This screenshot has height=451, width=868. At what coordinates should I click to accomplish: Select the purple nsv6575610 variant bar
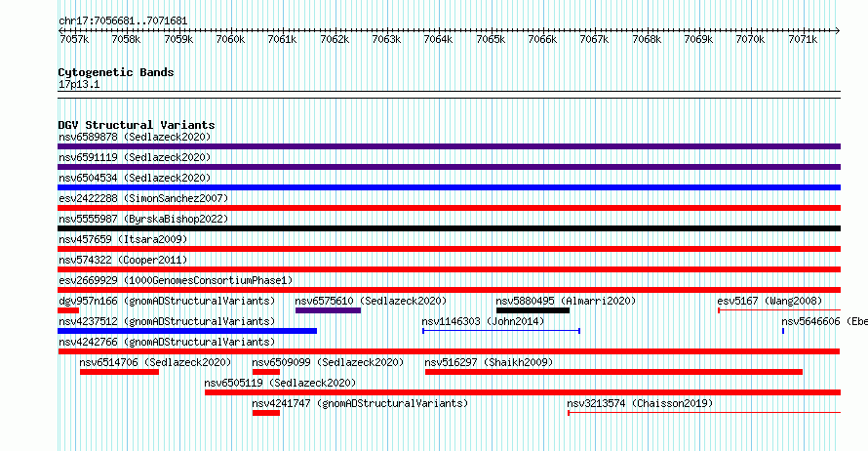[x=329, y=310]
